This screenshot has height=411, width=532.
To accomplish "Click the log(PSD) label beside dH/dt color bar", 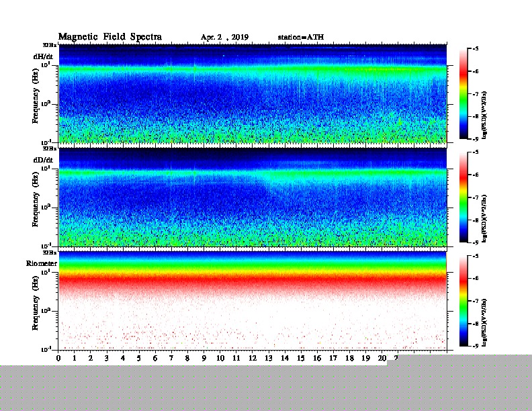I will click(x=484, y=115).
